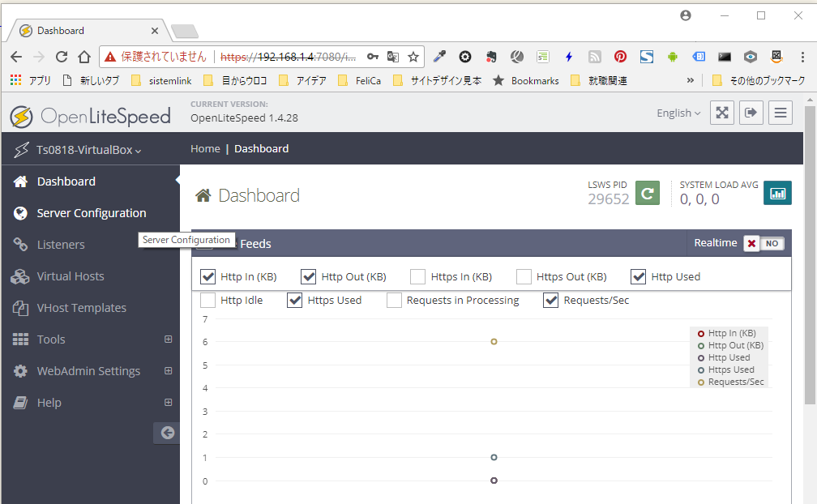The image size is (817, 504).
Task: Click the Dashboard breadcrumb link
Action: 262,149
